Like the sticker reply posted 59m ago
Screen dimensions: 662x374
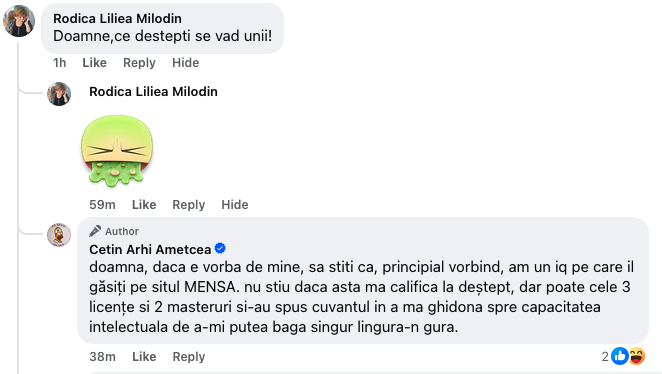144,205
